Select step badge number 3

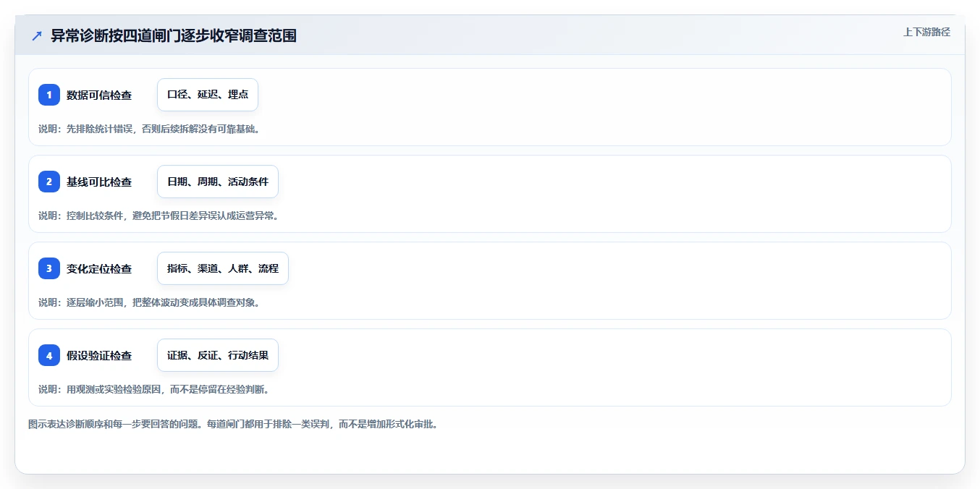[x=49, y=268]
